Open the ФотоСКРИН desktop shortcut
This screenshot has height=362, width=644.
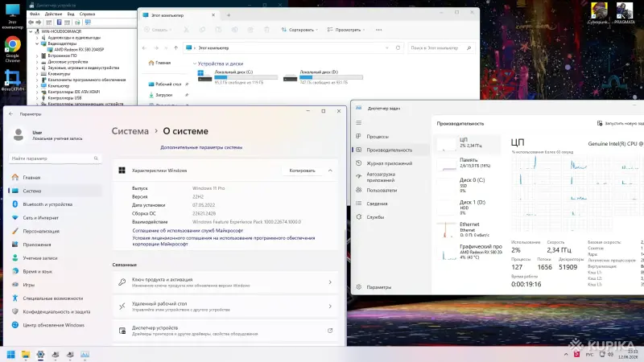click(x=12, y=80)
